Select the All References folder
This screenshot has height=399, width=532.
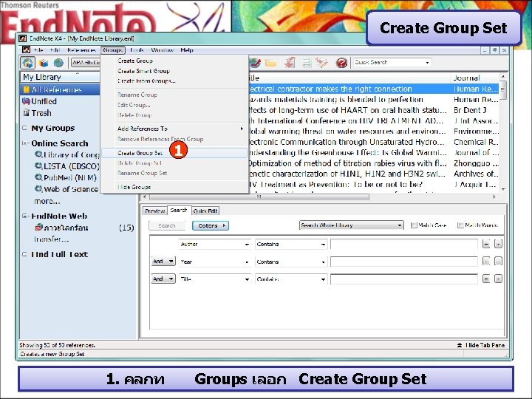pyautogui.click(x=60, y=89)
